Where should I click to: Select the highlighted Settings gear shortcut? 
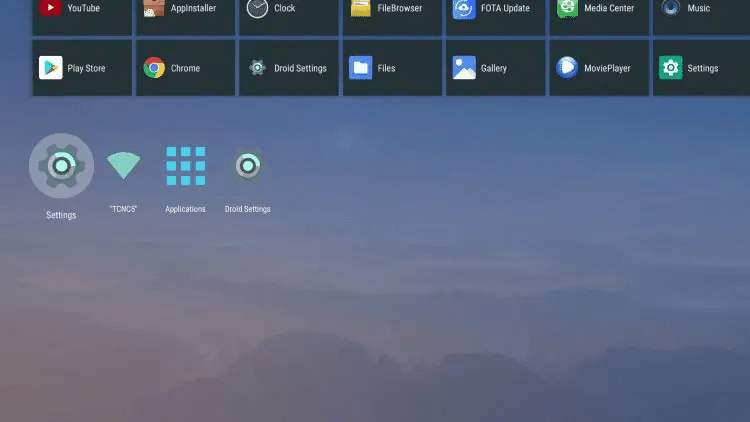[x=61, y=166]
